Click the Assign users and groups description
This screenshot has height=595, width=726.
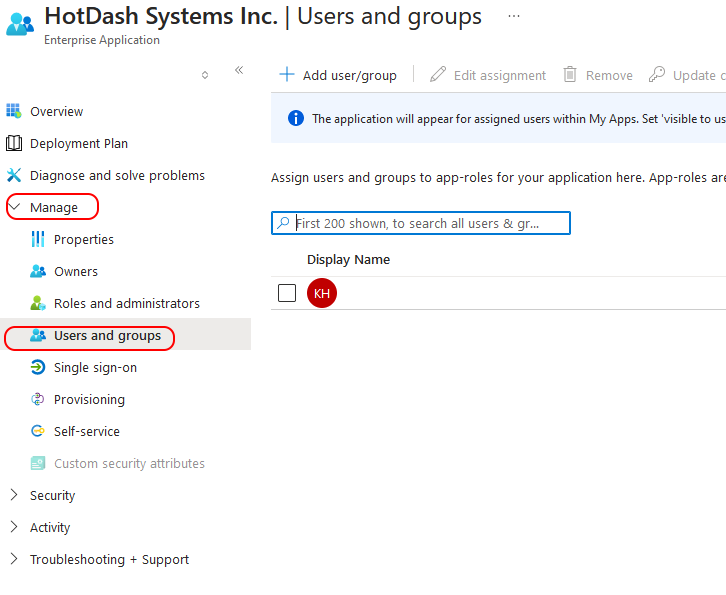(498, 177)
